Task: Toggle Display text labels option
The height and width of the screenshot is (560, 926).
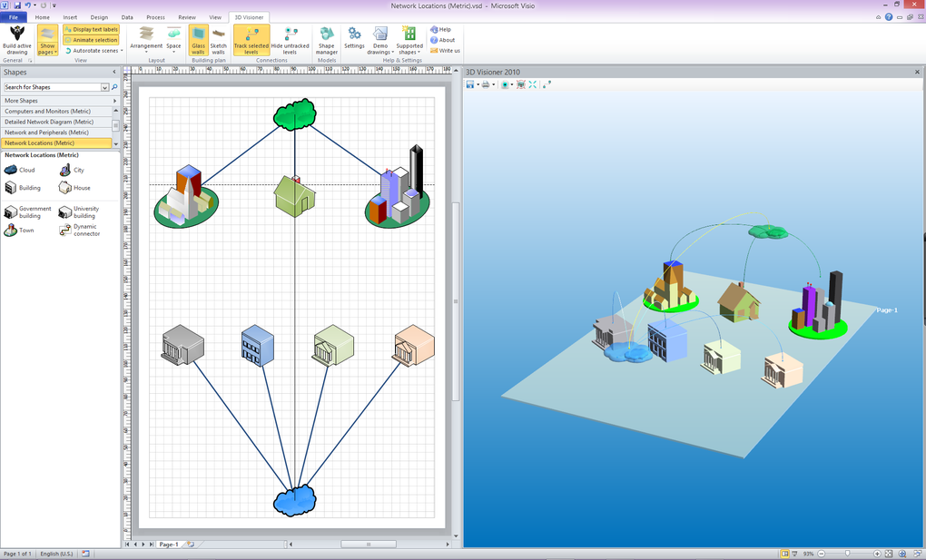Action: coord(91,29)
